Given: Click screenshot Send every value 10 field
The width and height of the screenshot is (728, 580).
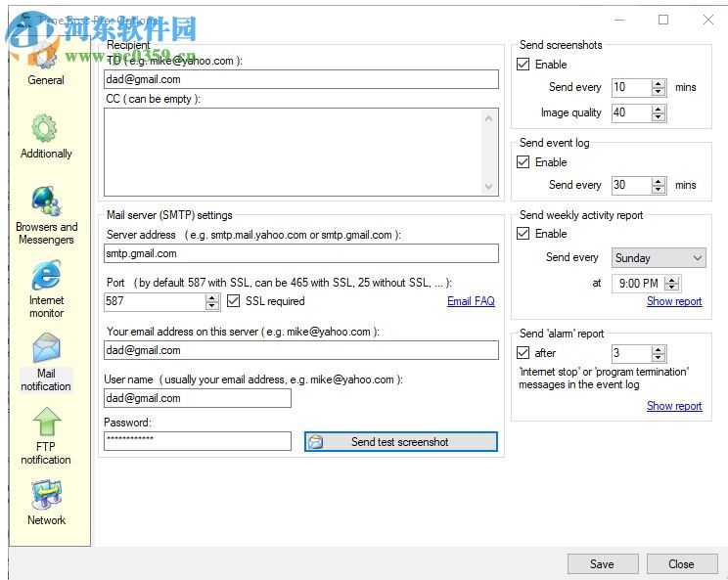Looking at the screenshot, I should [x=631, y=87].
